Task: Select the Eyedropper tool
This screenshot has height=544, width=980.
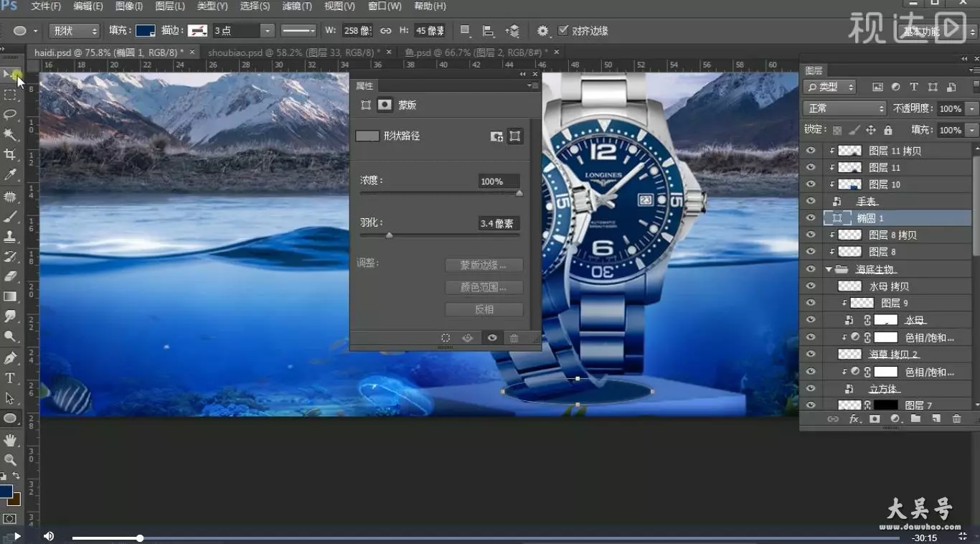Action: [x=10, y=175]
